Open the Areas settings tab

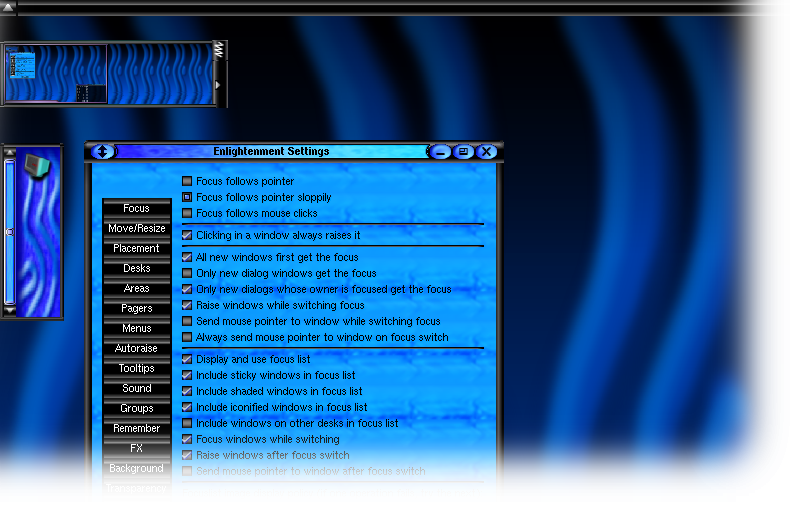click(136, 288)
